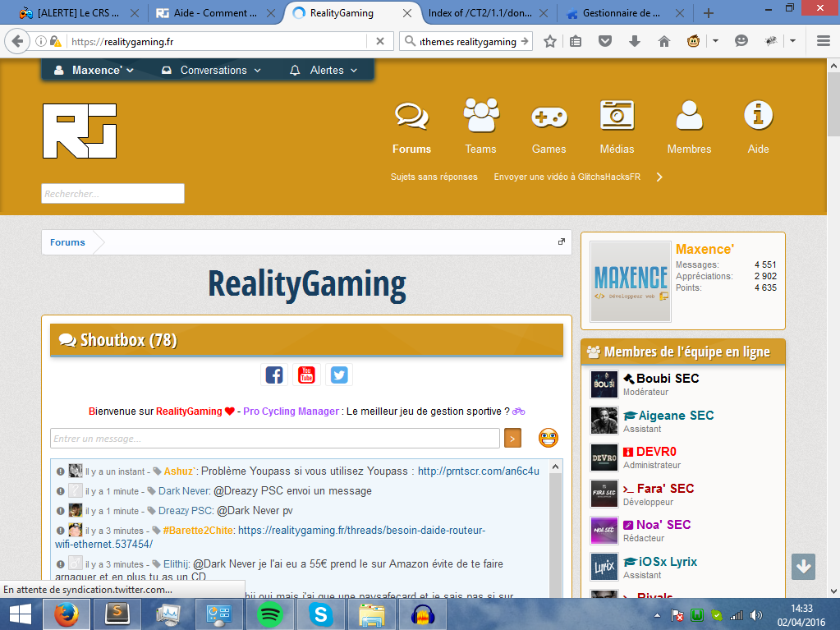Open the Médias camera icon

[617, 115]
